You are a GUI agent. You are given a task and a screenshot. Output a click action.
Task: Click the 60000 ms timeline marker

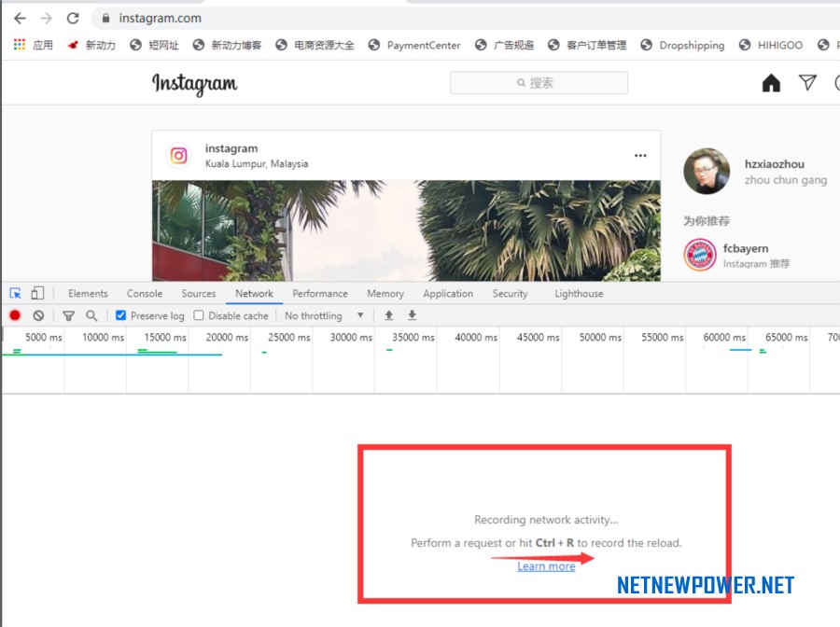[724, 338]
